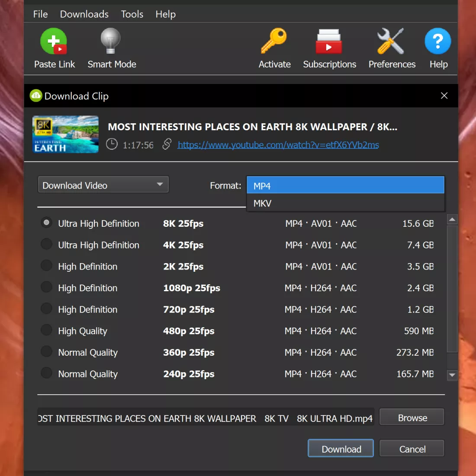Expand the Download Video dropdown

[x=103, y=185]
